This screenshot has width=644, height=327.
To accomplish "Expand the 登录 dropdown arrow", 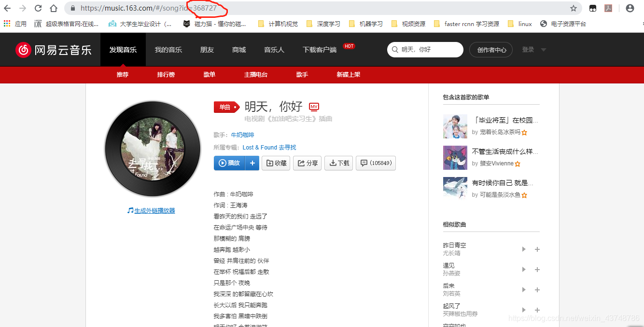I will coord(544,50).
